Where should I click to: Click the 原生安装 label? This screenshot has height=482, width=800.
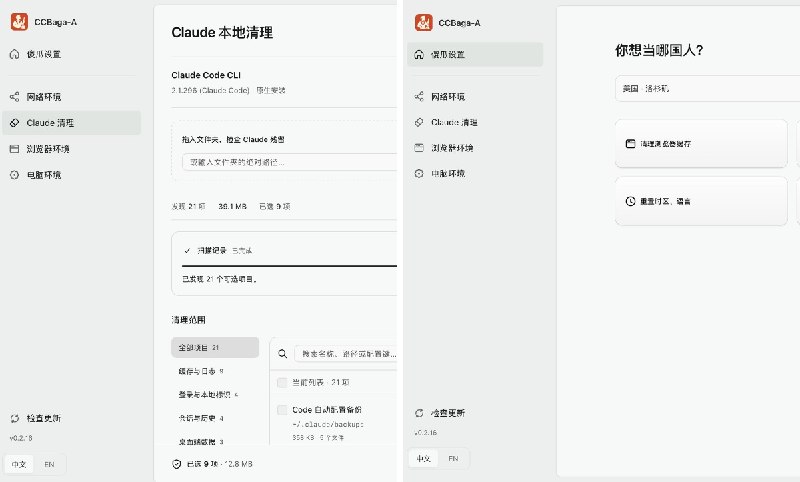tap(270, 90)
